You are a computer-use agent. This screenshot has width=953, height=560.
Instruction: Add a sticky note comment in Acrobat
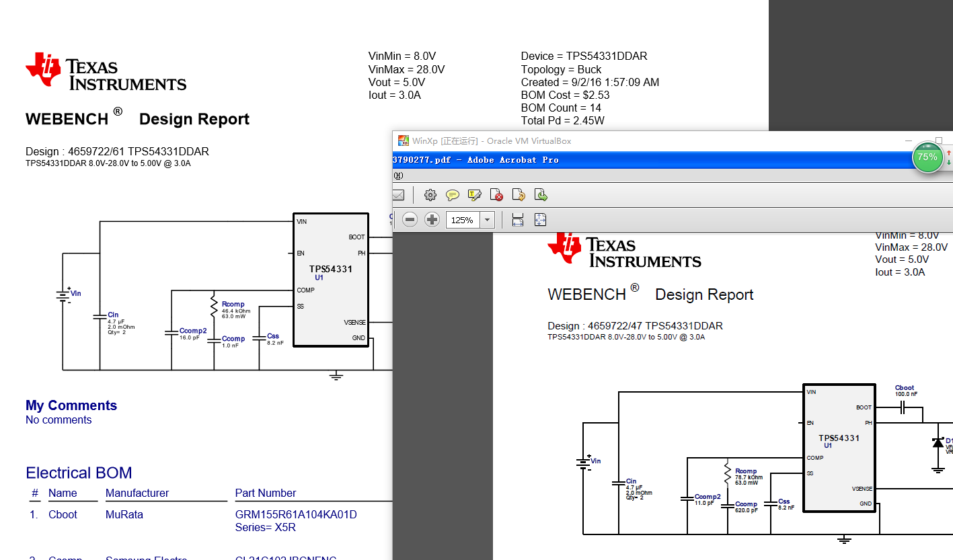453,195
